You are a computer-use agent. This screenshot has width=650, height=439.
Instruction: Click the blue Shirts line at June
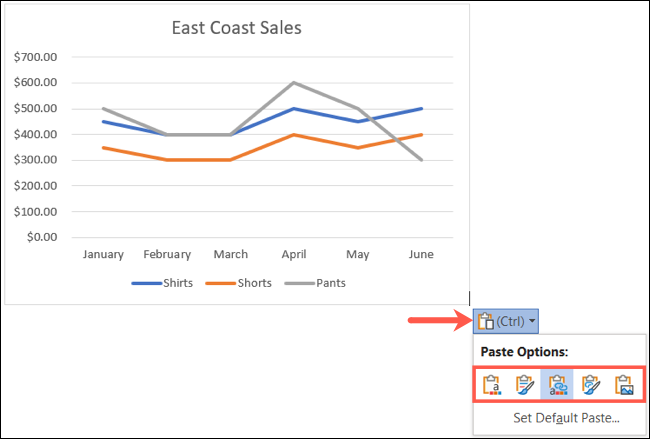point(421,108)
